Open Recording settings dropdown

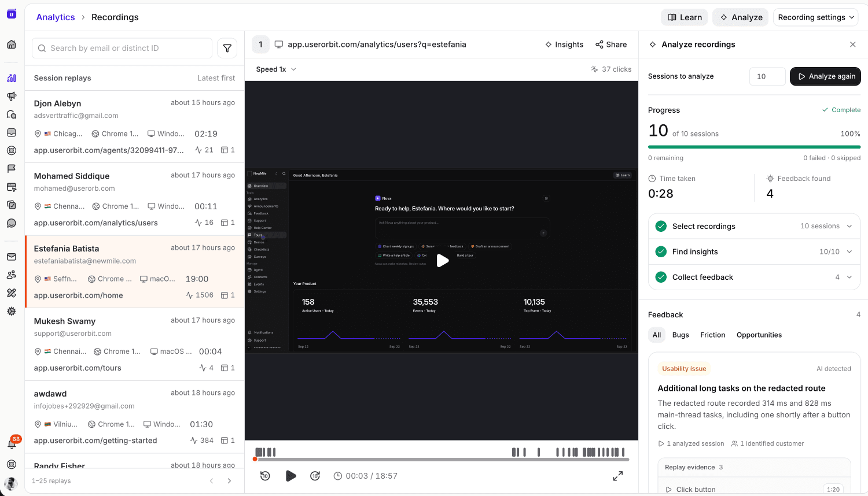[x=816, y=17]
